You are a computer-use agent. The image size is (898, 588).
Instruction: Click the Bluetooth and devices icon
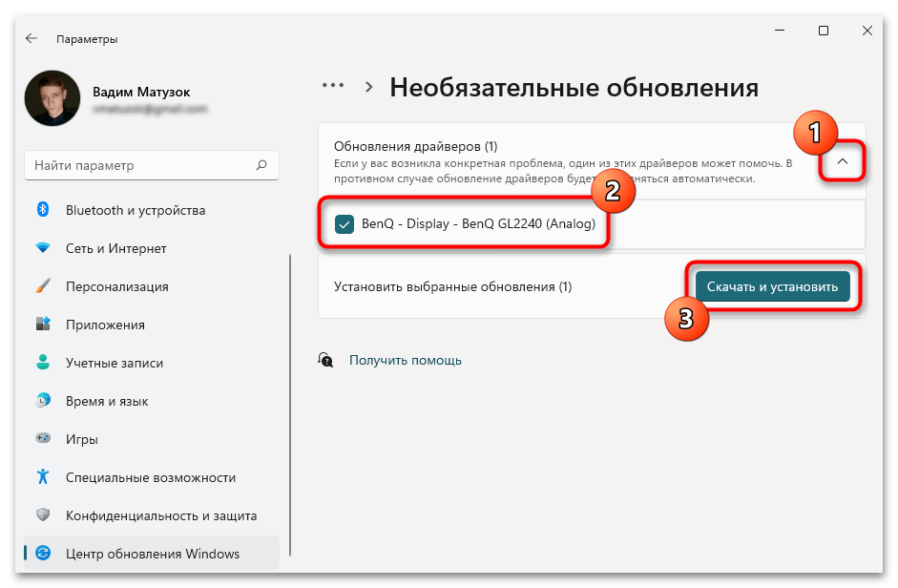click(x=43, y=210)
